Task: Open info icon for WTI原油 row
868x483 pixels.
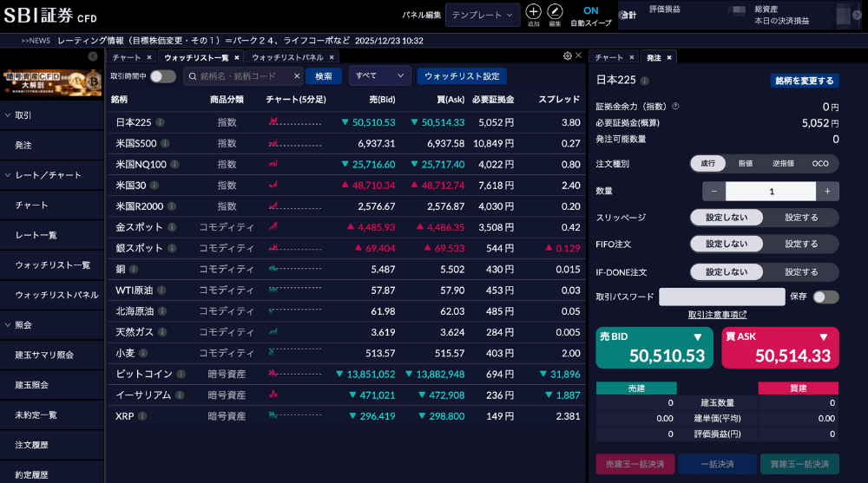Action: [x=161, y=290]
